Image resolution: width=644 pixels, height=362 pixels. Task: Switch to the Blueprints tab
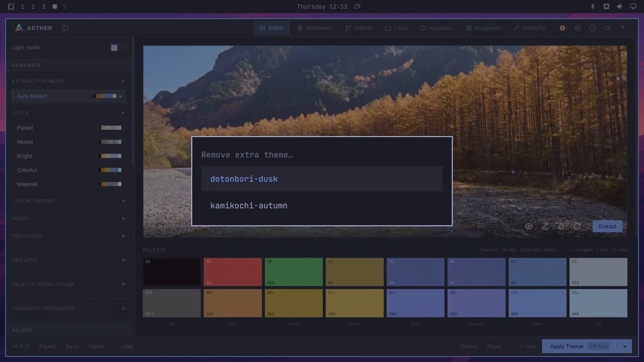483,28
